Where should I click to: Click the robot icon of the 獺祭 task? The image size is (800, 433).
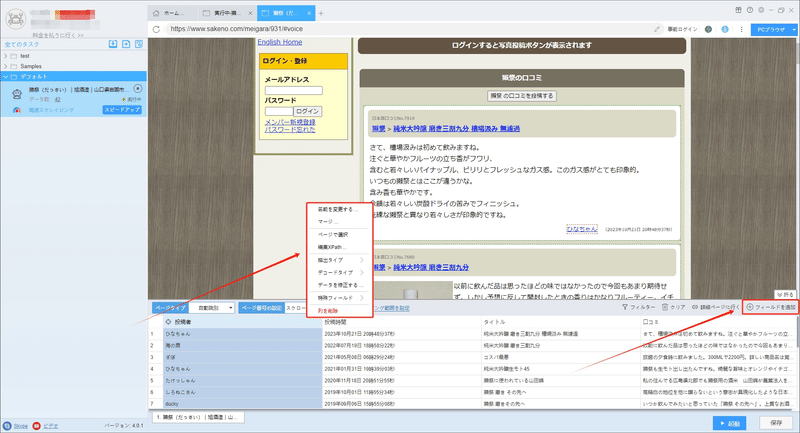coord(17,94)
